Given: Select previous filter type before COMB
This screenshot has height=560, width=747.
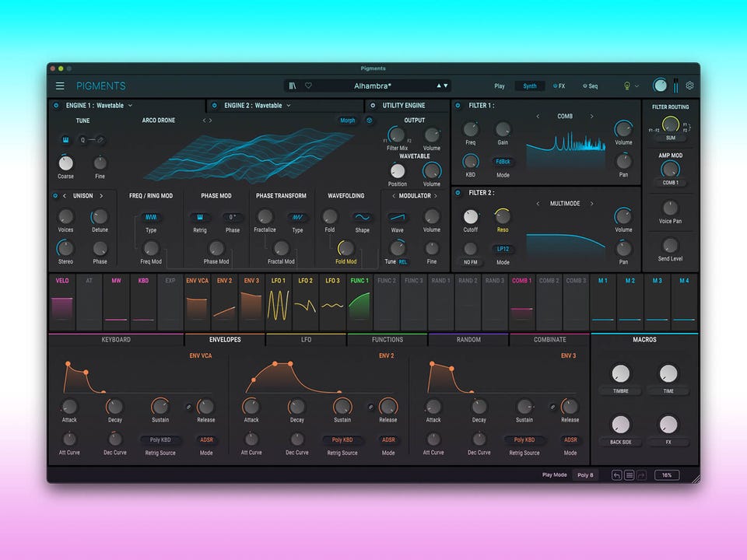Looking at the screenshot, I should 538,116.
